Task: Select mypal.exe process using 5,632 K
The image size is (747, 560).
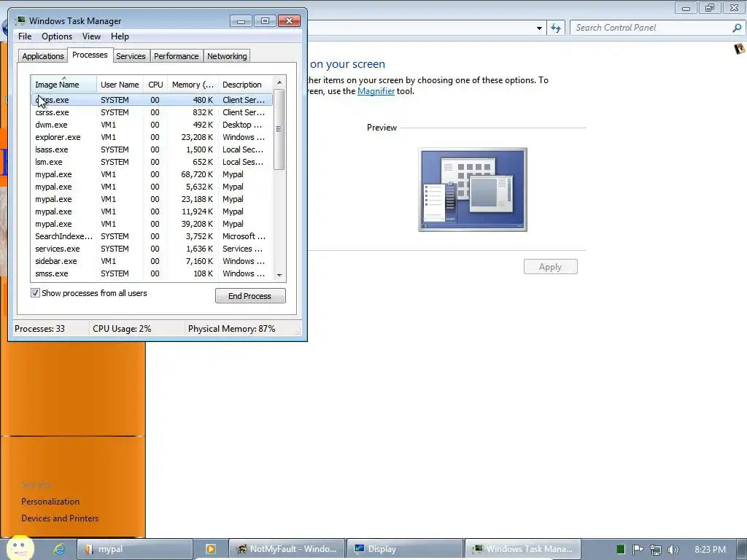Action: 152,187
